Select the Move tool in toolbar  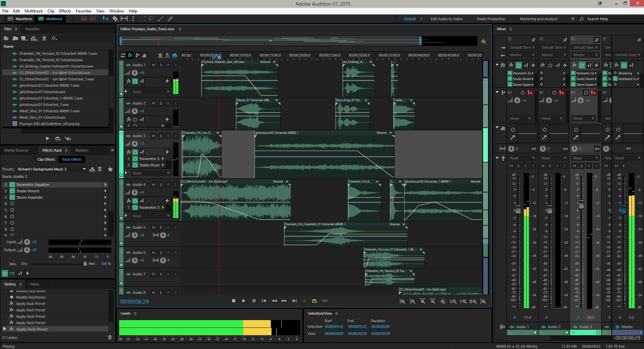pyautogui.click(x=105, y=19)
